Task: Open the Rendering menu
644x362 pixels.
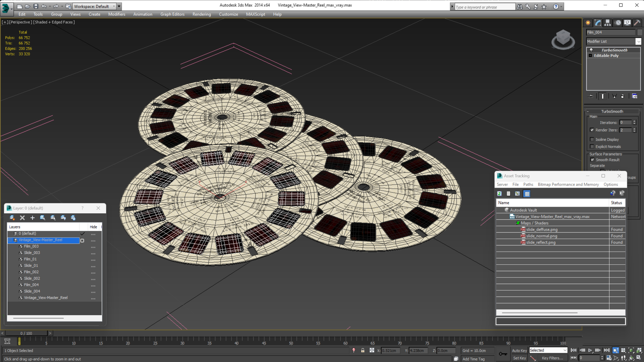Action: 202,14
